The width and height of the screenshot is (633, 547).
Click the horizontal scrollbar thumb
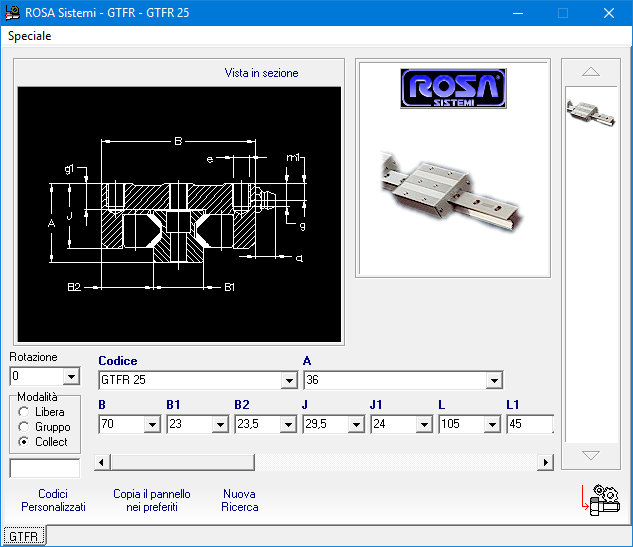point(183,462)
